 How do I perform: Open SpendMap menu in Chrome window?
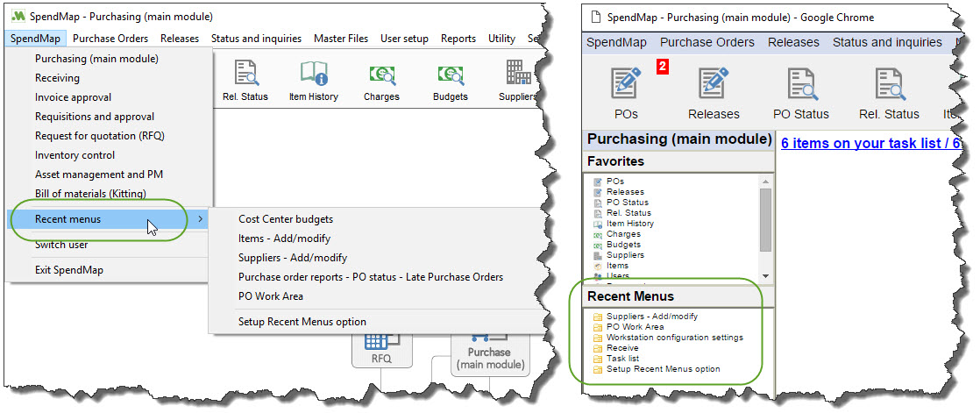point(615,42)
